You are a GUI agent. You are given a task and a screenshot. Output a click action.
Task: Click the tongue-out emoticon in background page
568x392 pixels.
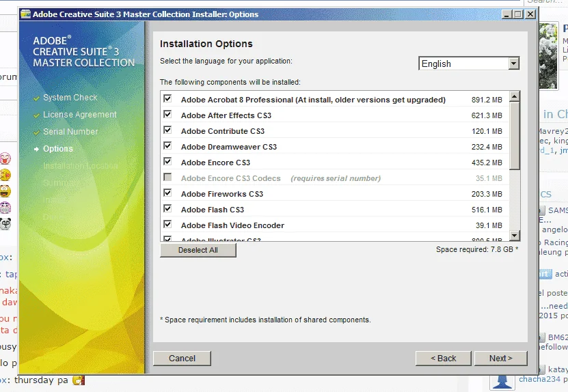[x=5, y=158]
